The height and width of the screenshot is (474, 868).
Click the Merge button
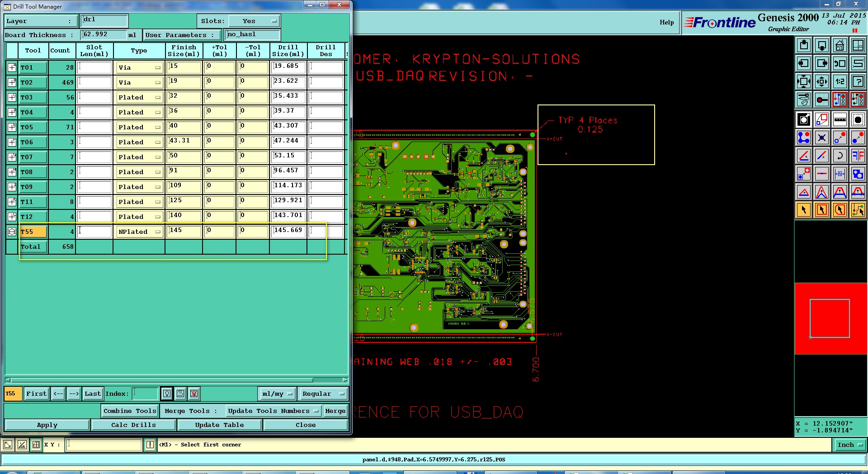pyautogui.click(x=335, y=411)
